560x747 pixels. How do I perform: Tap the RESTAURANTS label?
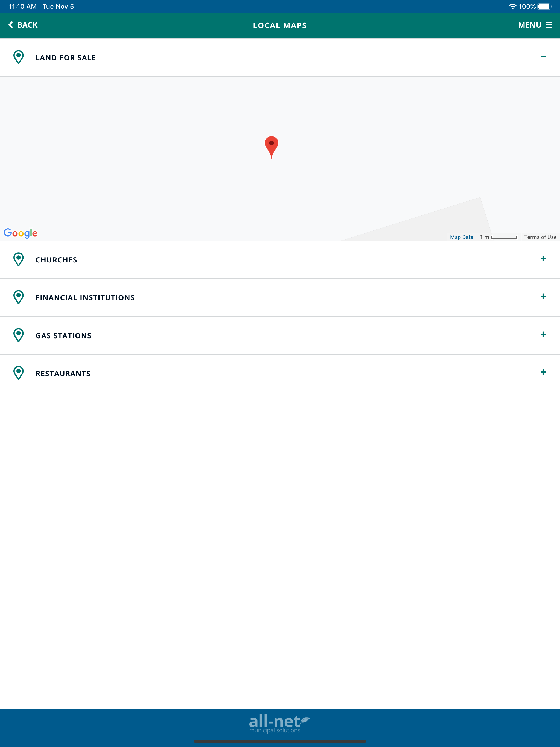[63, 373]
